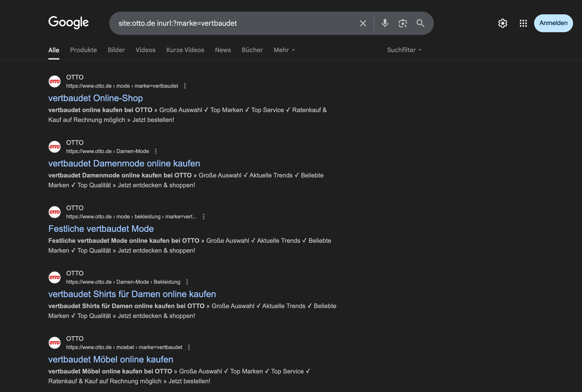Screen dimensions: 582x392
Task: Switch to the Produkte tab
Action: point(83,50)
